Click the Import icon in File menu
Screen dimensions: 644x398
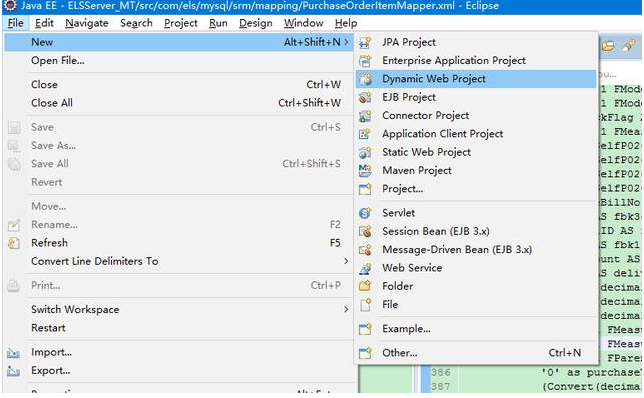point(14,352)
